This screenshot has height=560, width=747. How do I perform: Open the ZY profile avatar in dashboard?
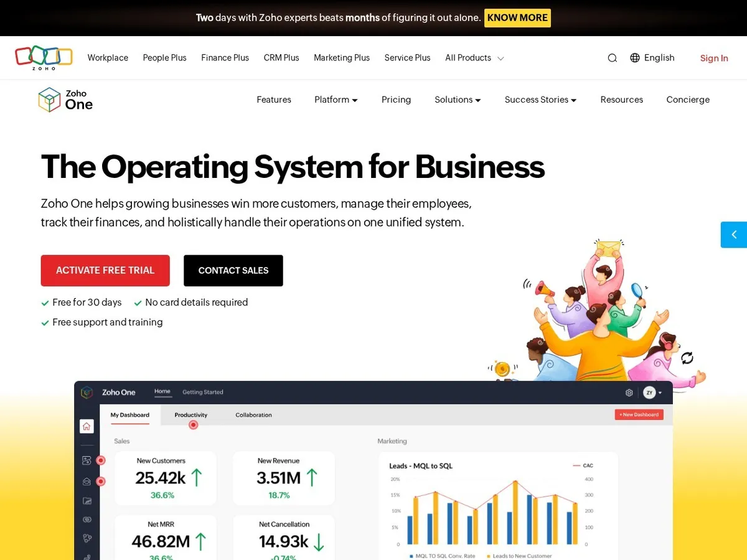point(649,393)
